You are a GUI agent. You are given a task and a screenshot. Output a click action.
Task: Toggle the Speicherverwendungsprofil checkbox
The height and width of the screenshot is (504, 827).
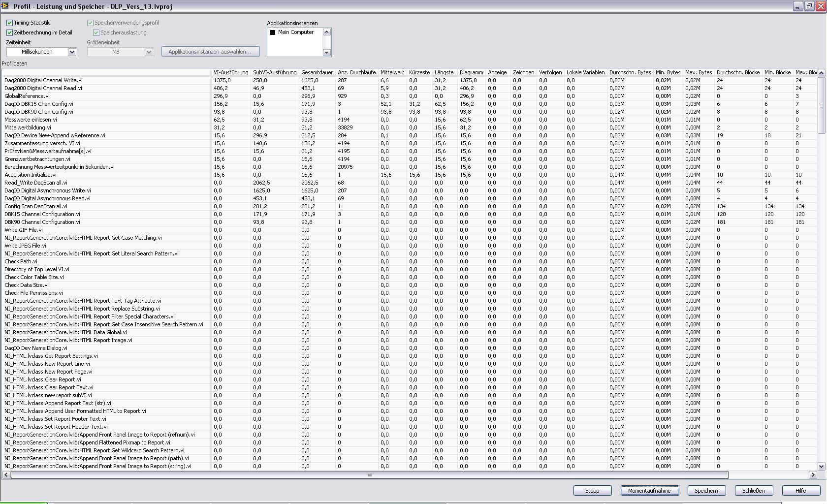[90, 23]
